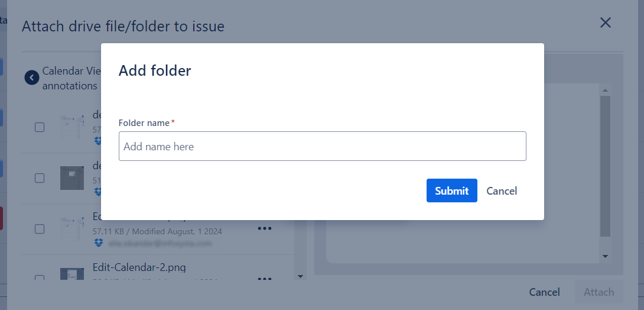This screenshot has width=644, height=310.
Task: Open the thumbnail of the first file
Action: [x=72, y=127]
